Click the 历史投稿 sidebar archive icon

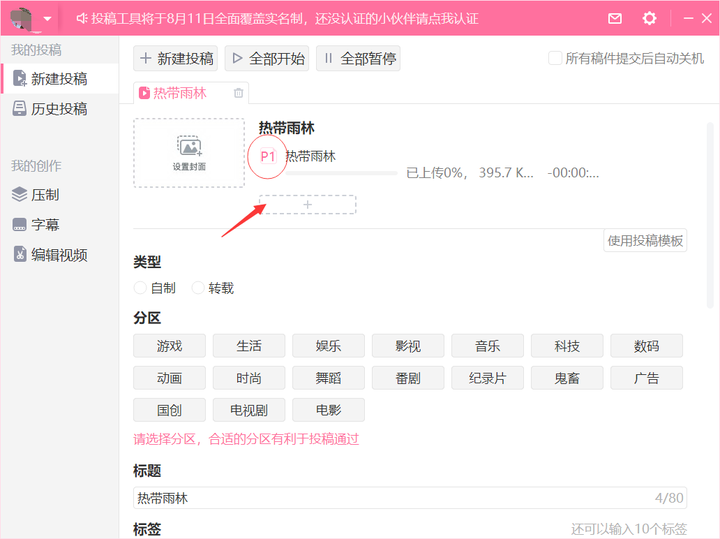click(x=19, y=109)
